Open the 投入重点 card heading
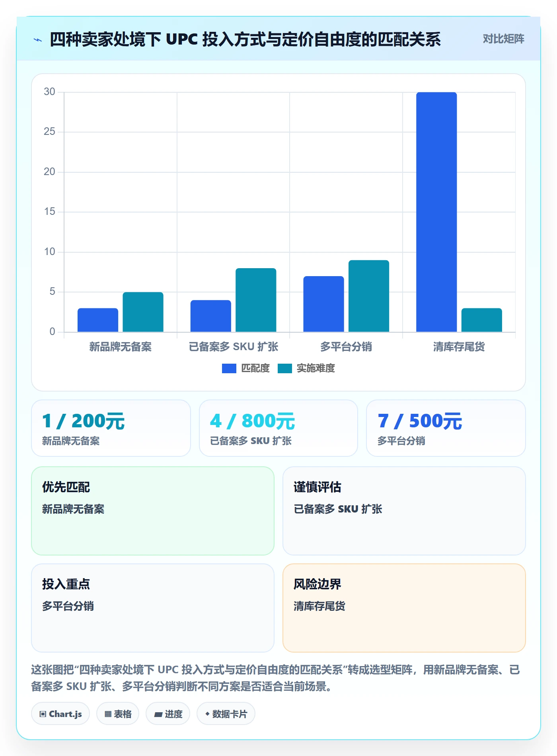The height and width of the screenshot is (756, 557). (66, 584)
